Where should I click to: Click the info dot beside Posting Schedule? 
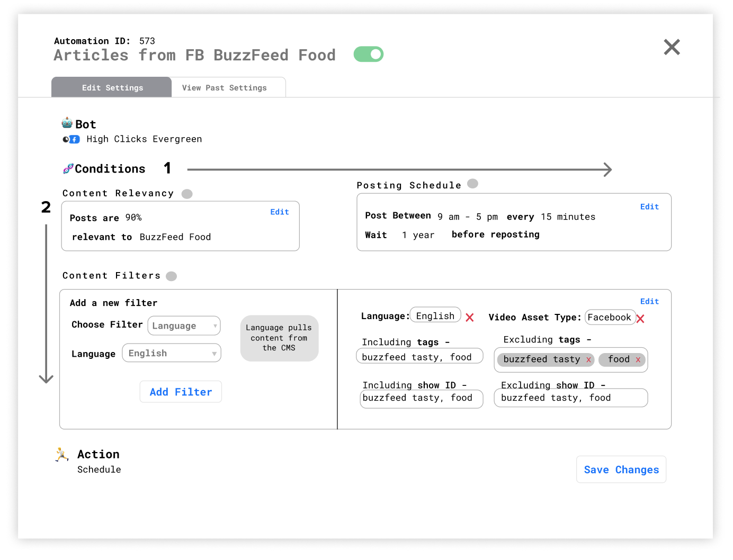(473, 184)
